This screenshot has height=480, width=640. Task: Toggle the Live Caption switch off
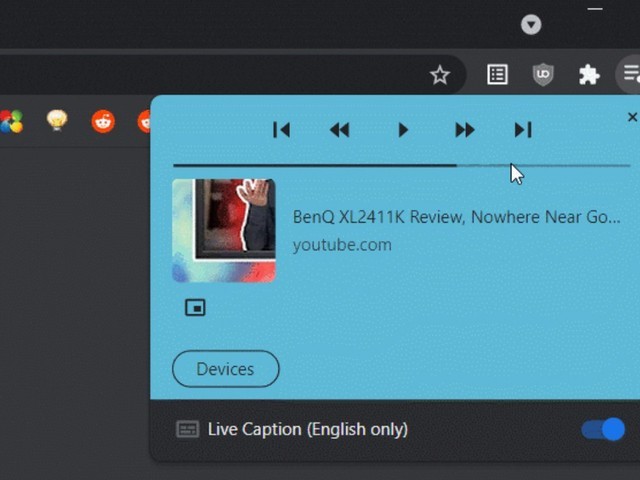(603, 429)
